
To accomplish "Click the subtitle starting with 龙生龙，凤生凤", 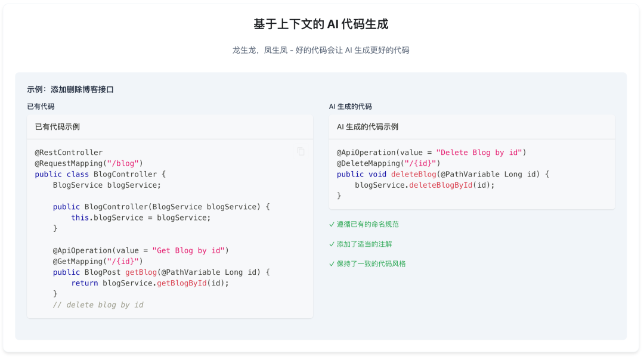I will (x=321, y=50).
